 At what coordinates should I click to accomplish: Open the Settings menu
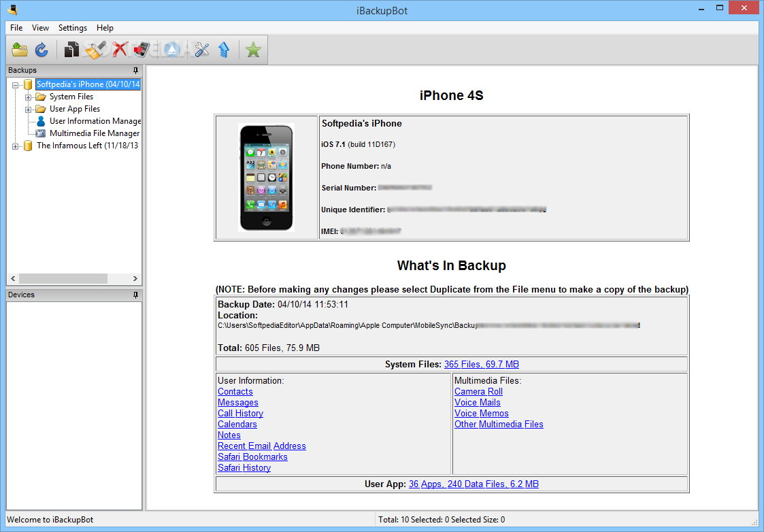(72, 28)
